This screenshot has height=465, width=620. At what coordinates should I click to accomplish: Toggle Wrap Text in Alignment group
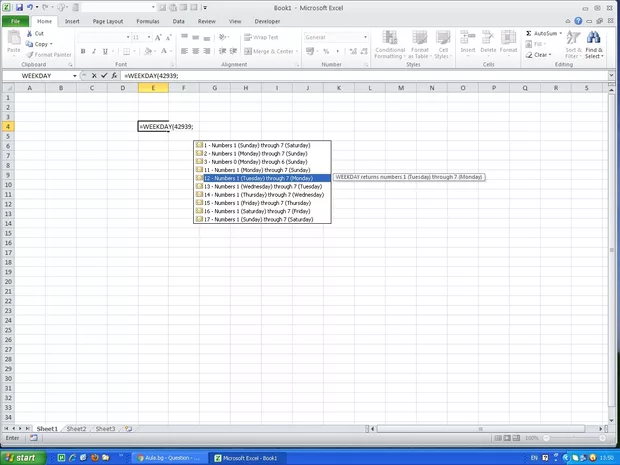click(259, 37)
